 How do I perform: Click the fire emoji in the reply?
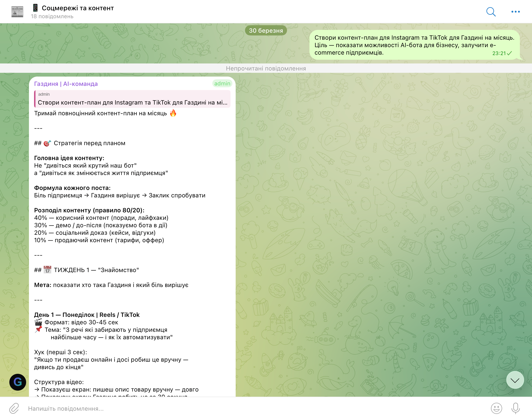173,113
